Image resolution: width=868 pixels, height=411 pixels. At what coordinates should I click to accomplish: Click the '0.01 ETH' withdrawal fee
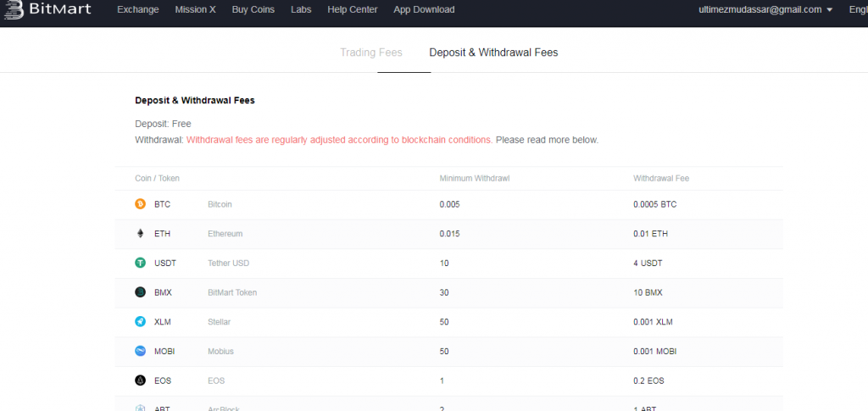click(650, 233)
